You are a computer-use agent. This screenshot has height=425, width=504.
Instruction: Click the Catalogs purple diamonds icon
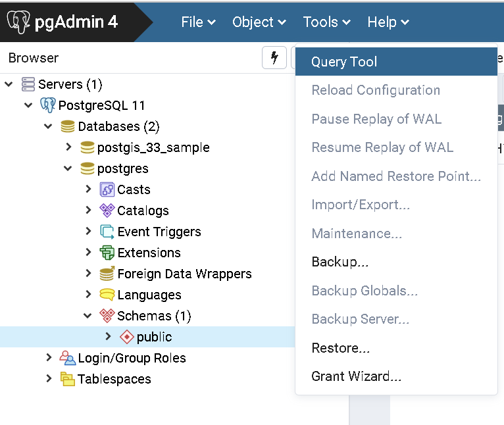(x=107, y=211)
